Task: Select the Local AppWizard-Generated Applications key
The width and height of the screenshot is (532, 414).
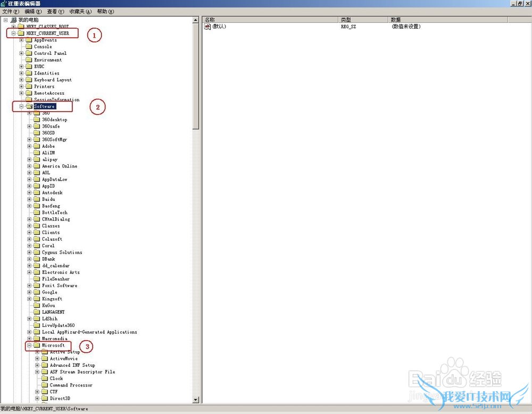Action: (89, 332)
